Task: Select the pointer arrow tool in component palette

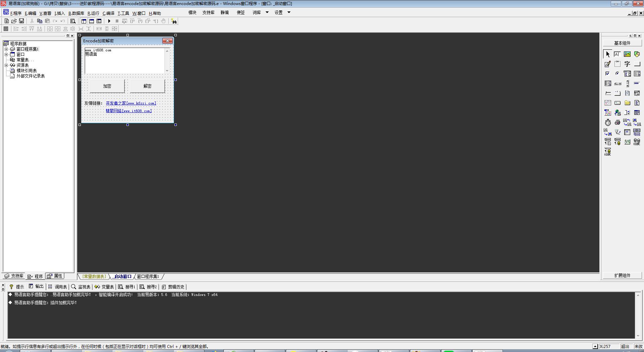Action: pos(608,54)
